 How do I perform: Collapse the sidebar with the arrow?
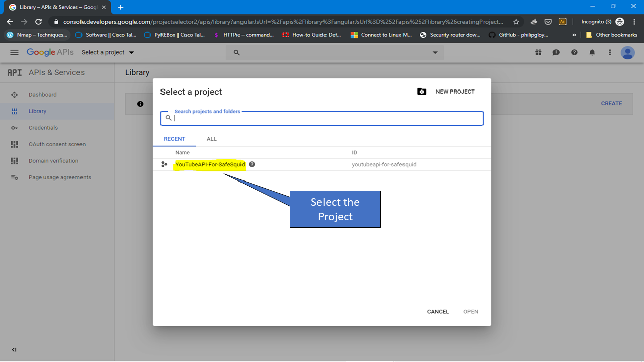(14, 350)
